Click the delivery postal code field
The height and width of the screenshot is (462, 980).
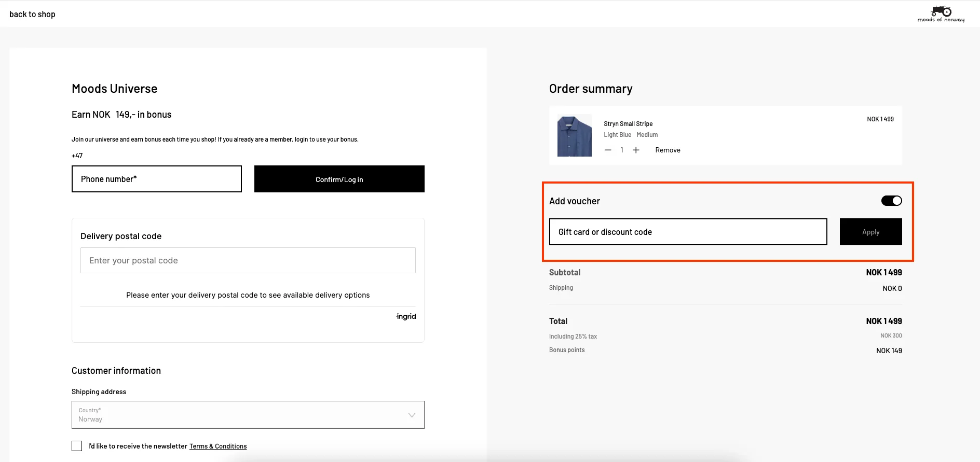(248, 260)
